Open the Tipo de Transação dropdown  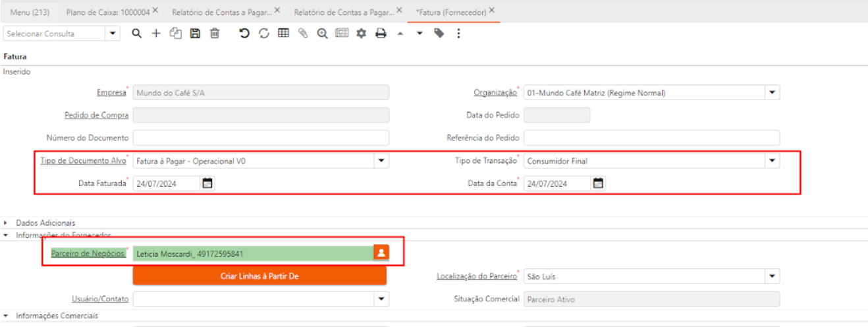click(x=772, y=161)
